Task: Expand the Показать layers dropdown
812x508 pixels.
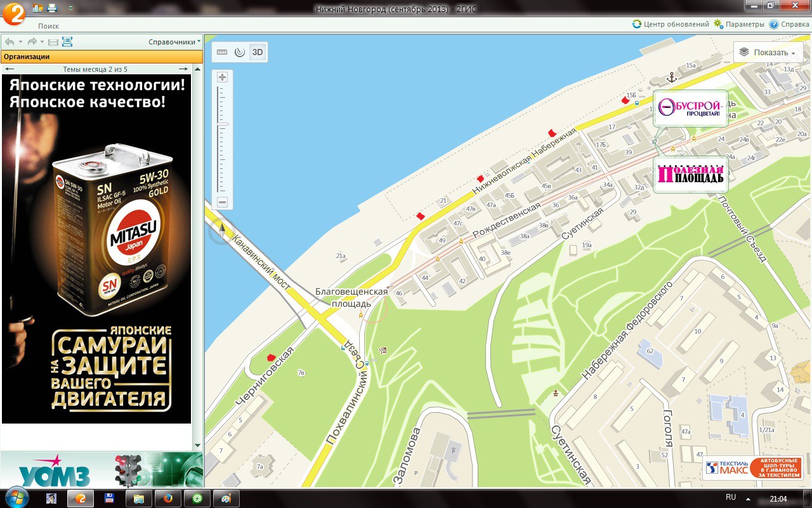Action: (768, 53)
